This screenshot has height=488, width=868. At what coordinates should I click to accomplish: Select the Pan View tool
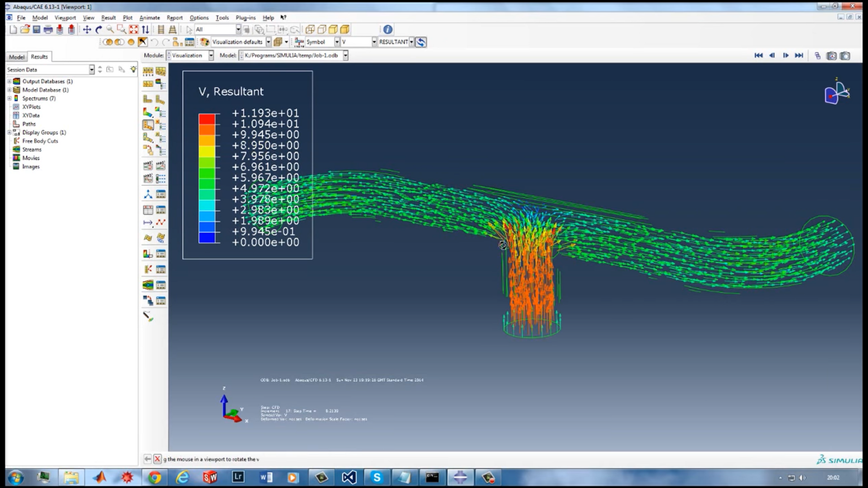pyautogui.click(x=86, y=29)
